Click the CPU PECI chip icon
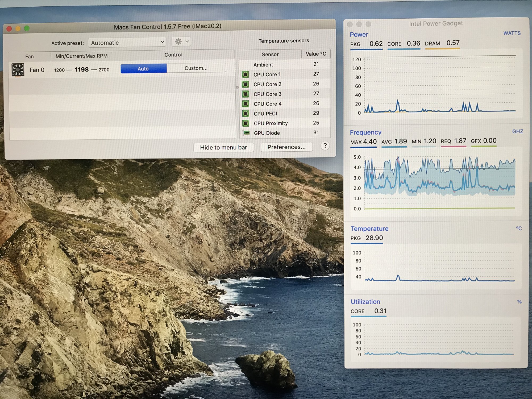The height and width of the screenshot is (399, 532). [246, 114]
